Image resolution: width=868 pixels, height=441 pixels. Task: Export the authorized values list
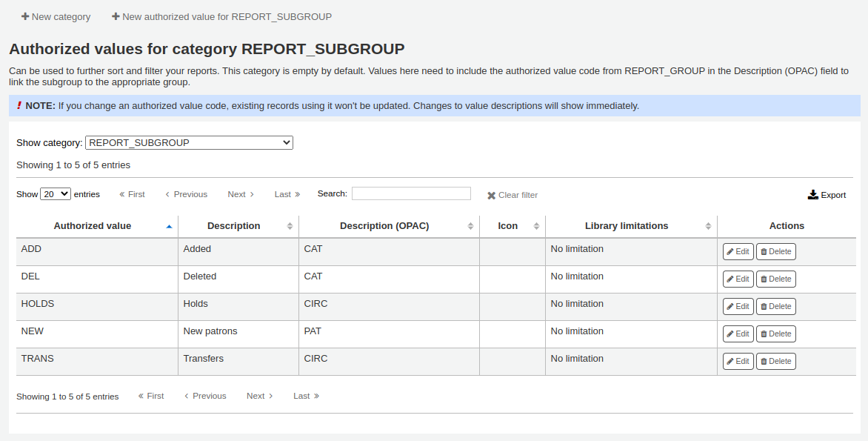click(827, 194)
